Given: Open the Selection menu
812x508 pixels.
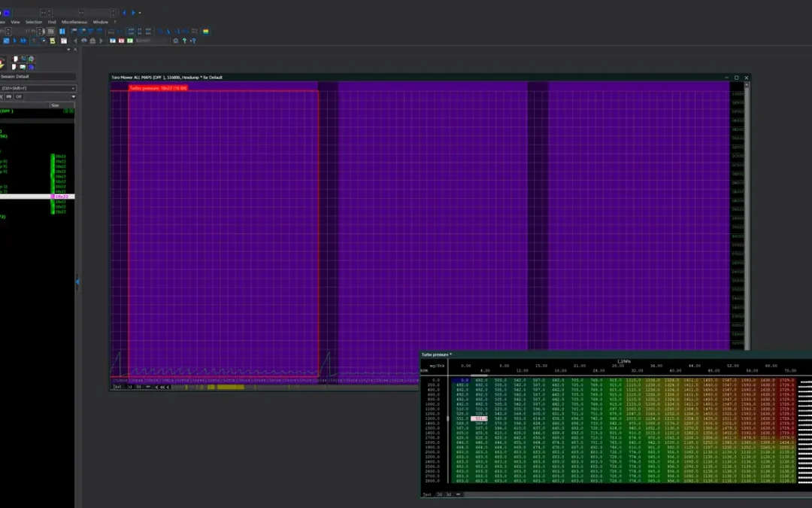Looking at the screenshot, I should [34, 23].
